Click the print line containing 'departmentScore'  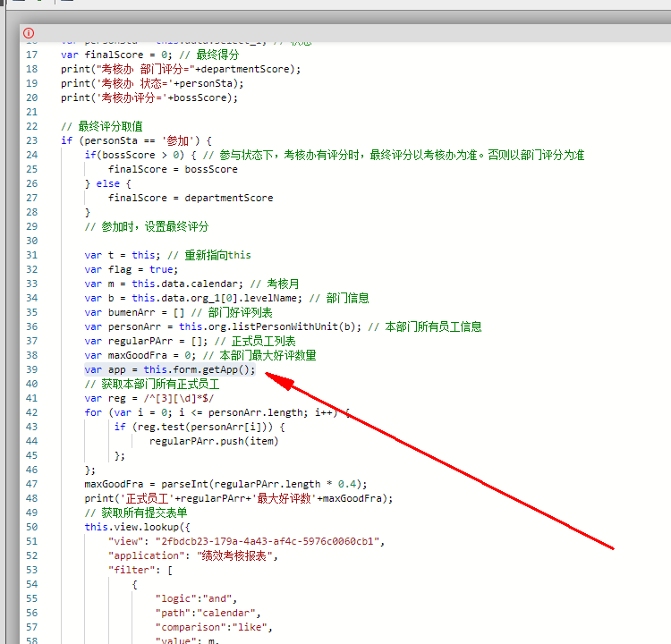pyautogui.click(x=181, y=69)
